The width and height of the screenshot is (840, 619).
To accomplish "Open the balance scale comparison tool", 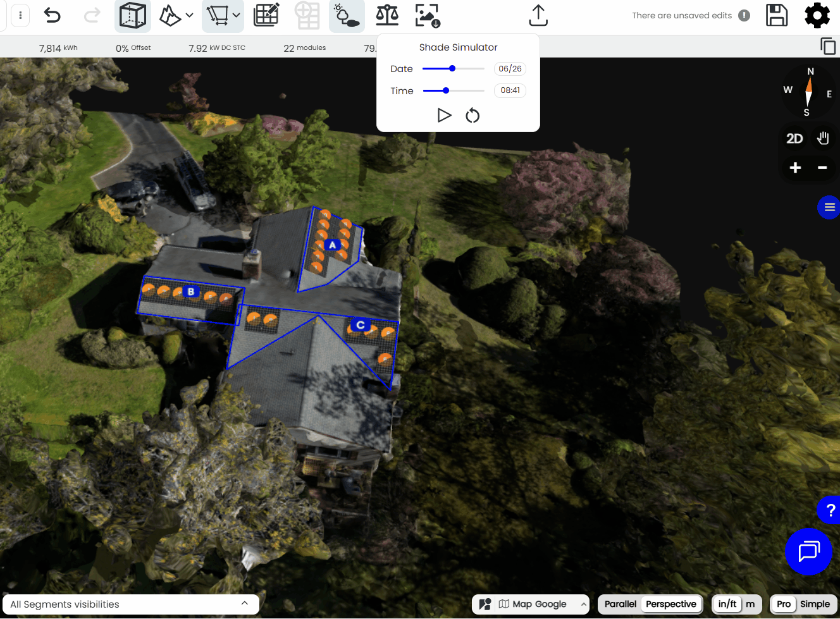I will (387, 15).
